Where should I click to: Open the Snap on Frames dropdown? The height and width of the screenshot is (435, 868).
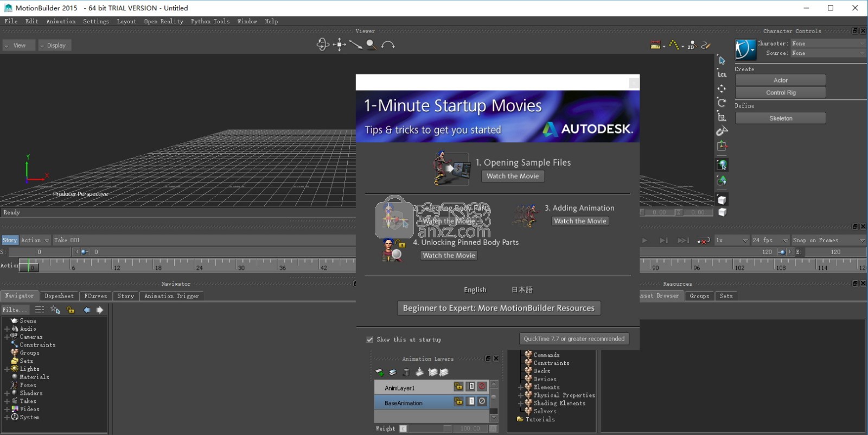click(828, 240)
